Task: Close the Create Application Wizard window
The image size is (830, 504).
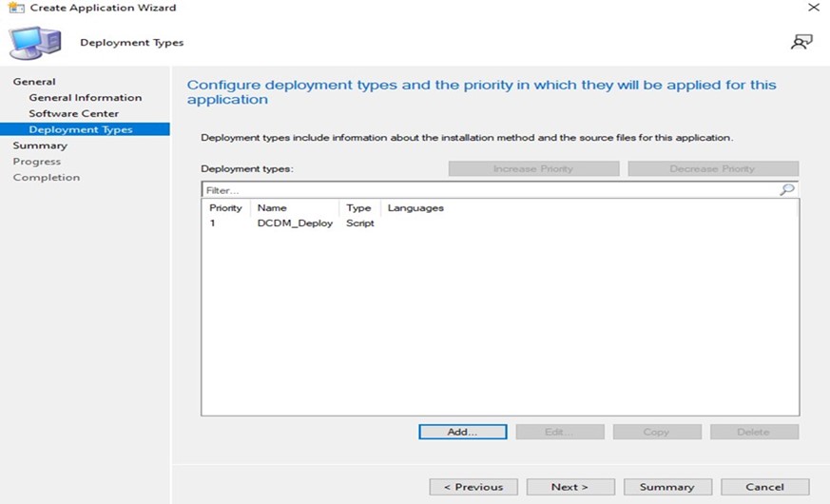Action: tap(813, 8)
